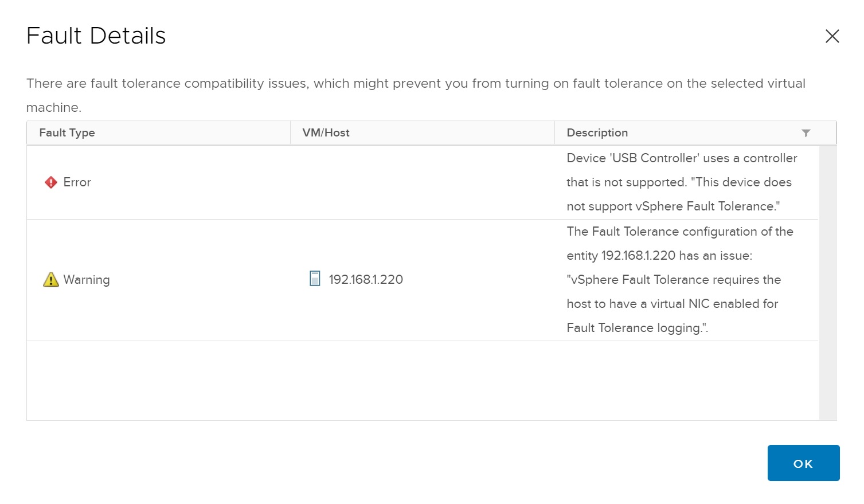Click the empty VM/Host cell in Error row
This screenshot has width=864, height=504.
click(422, 182)
